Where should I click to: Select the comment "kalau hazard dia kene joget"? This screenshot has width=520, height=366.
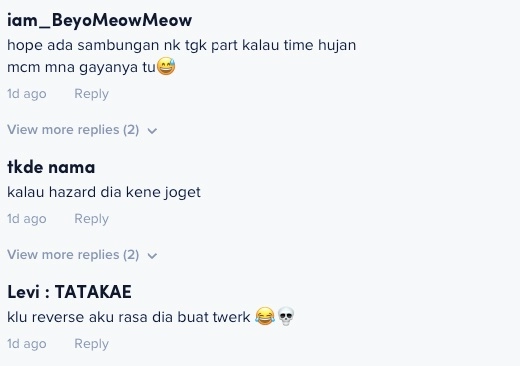point(104,192)
